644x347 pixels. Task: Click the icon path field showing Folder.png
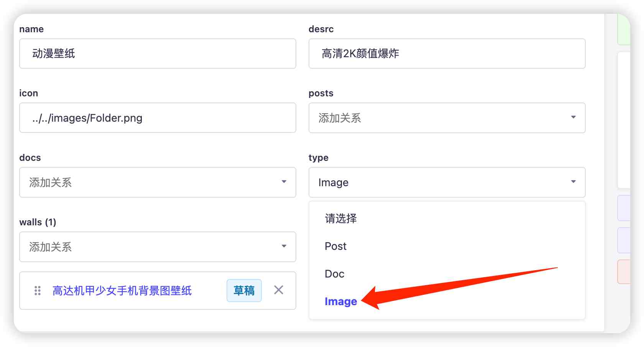click(157, 118)
